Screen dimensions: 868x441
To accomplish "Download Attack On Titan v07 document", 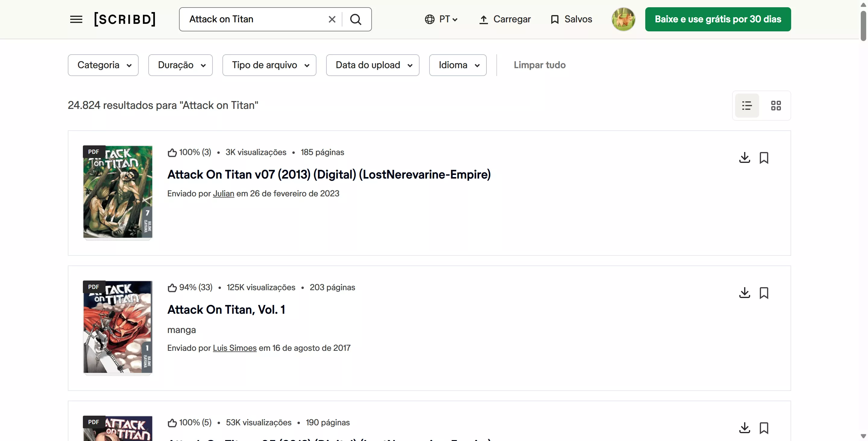I will click(744, 157).
